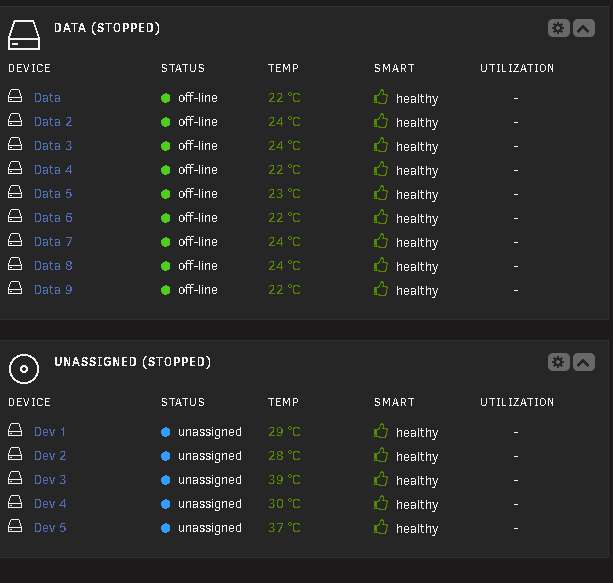
Task: Click the SMART thumbs-up icon for Dev 3
Action: [x=381, y=479]
